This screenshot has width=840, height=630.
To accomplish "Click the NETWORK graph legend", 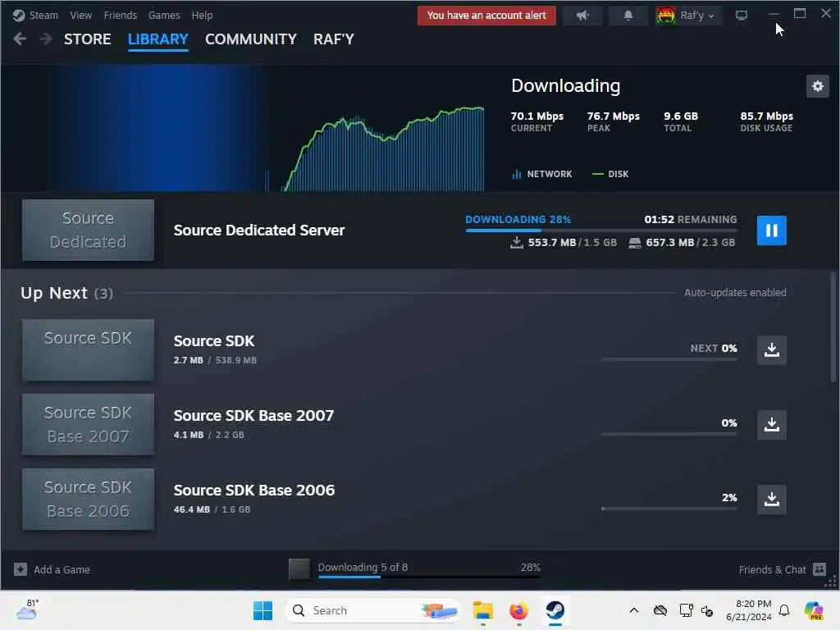I will (542, 174).
